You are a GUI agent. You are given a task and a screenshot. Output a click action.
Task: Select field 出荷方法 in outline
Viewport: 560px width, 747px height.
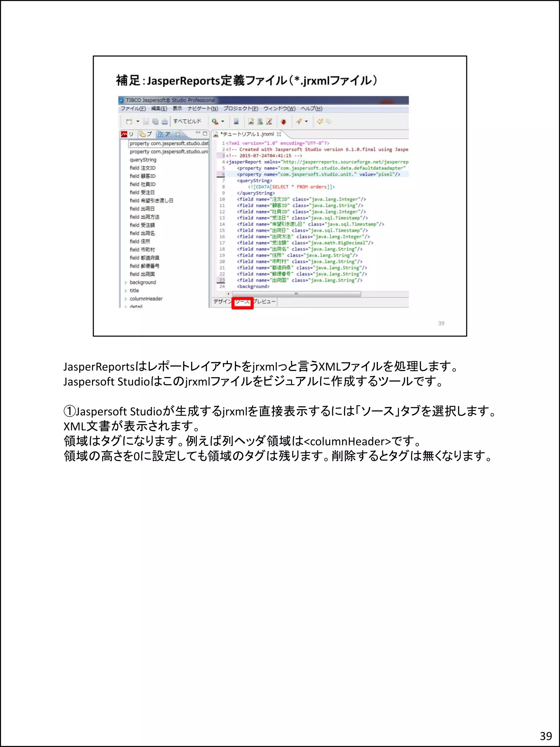(144, 217)
